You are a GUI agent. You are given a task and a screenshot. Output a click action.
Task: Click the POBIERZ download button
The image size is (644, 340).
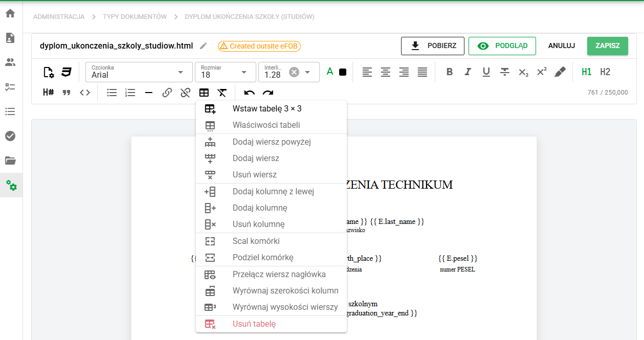point(433,46)
